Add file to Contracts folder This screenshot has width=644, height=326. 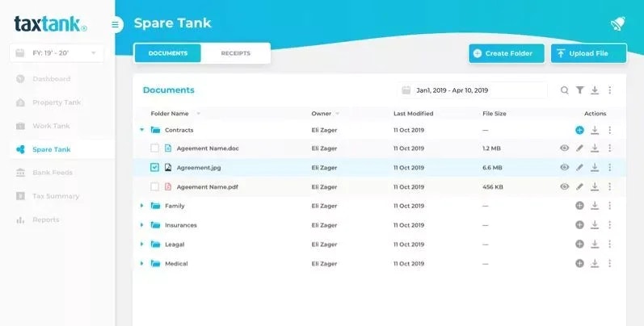tap(579, 130)
